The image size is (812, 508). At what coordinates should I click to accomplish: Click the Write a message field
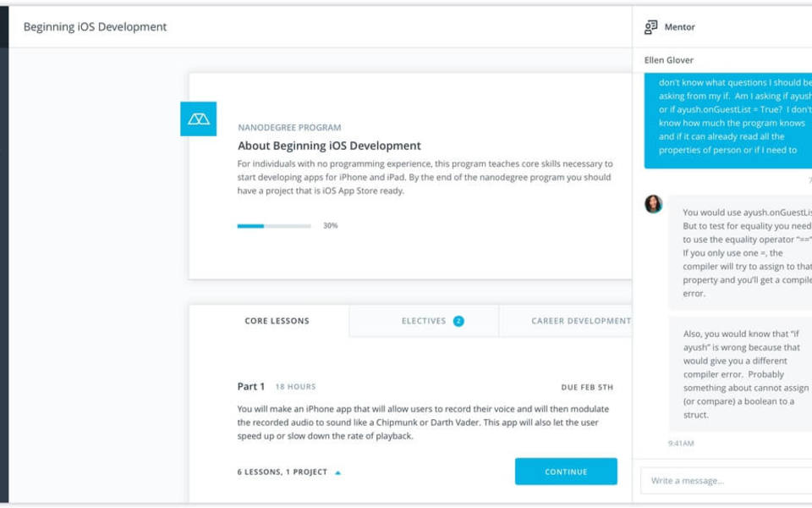(x=726, y=481)
